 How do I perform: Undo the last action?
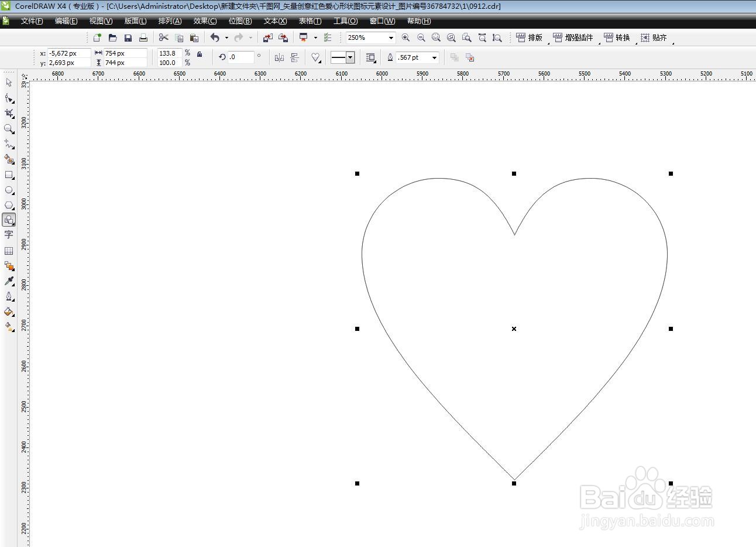pyautogui.click(x=215, y=37)
